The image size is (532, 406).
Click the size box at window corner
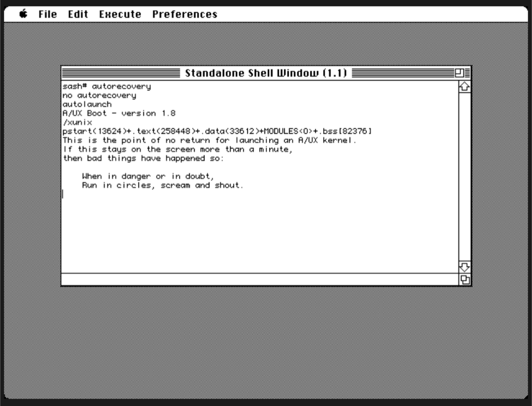pos(465,280)
